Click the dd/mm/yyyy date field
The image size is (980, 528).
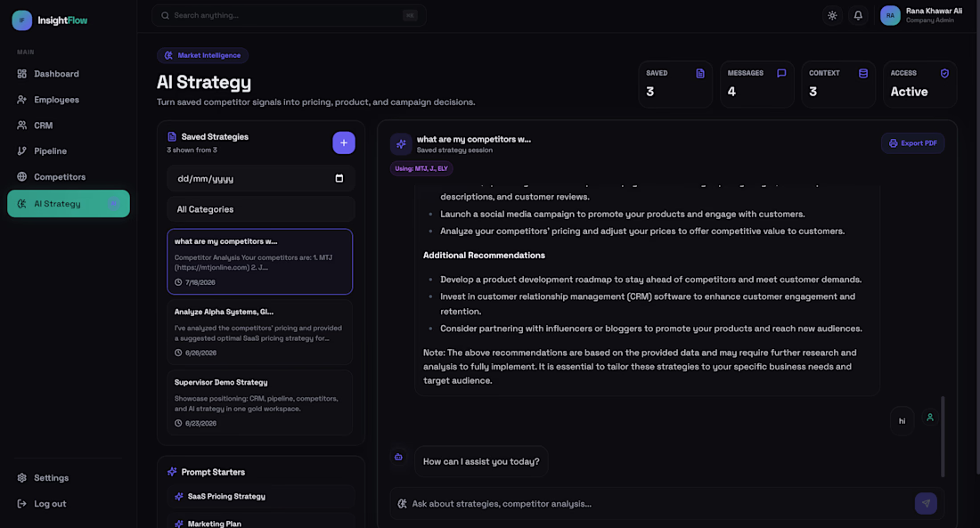(x=261, y=179)
